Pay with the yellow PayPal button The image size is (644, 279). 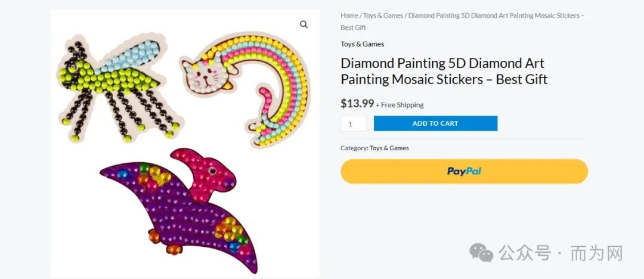[x=464, y=171]
